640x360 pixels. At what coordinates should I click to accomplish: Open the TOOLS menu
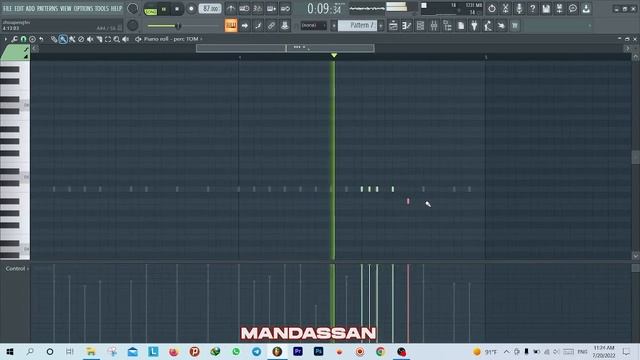(102, 8)
